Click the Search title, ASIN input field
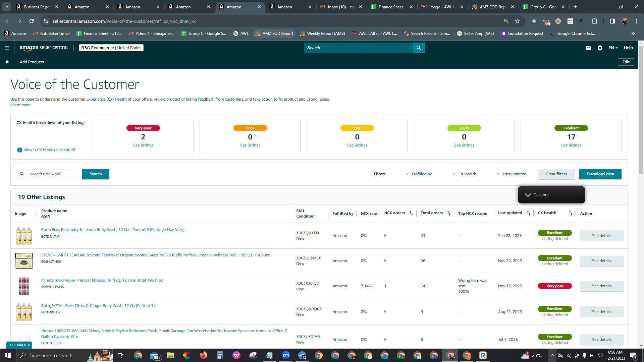This screenshot has width=644, height=362. [52, 174]
